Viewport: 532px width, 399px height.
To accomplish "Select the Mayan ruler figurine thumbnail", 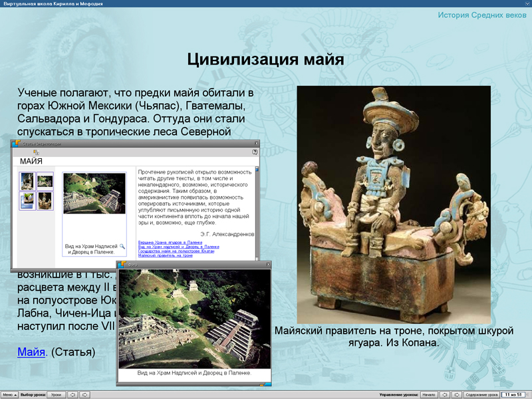I will [x=45, y=201].
